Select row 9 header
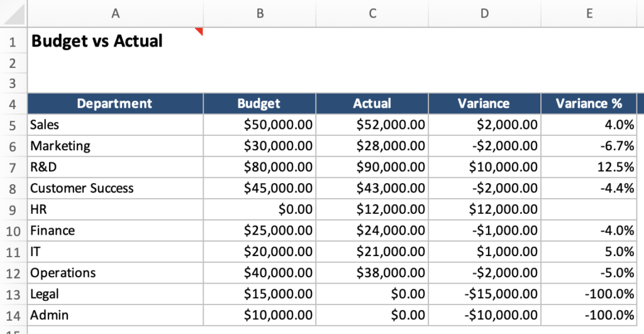 pyautogui.click(x=13, y=209)
